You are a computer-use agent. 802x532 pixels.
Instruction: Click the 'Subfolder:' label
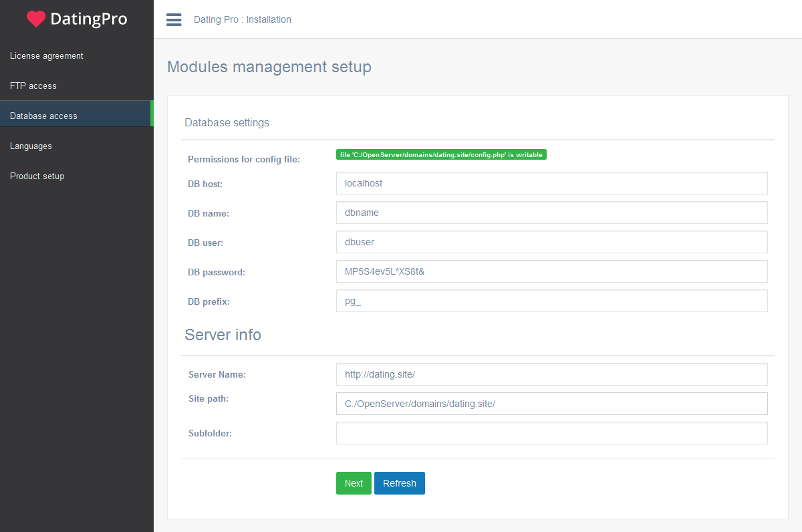point(210,433)
